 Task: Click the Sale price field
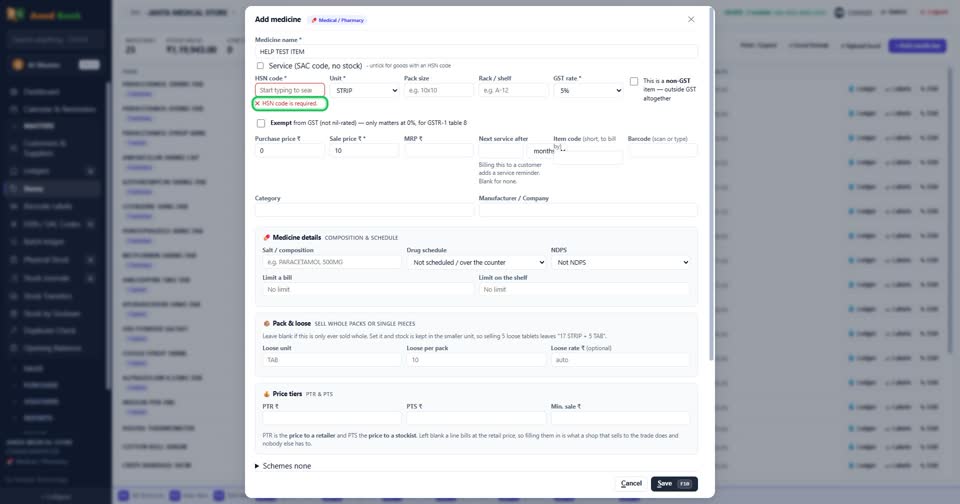point(364,151)
